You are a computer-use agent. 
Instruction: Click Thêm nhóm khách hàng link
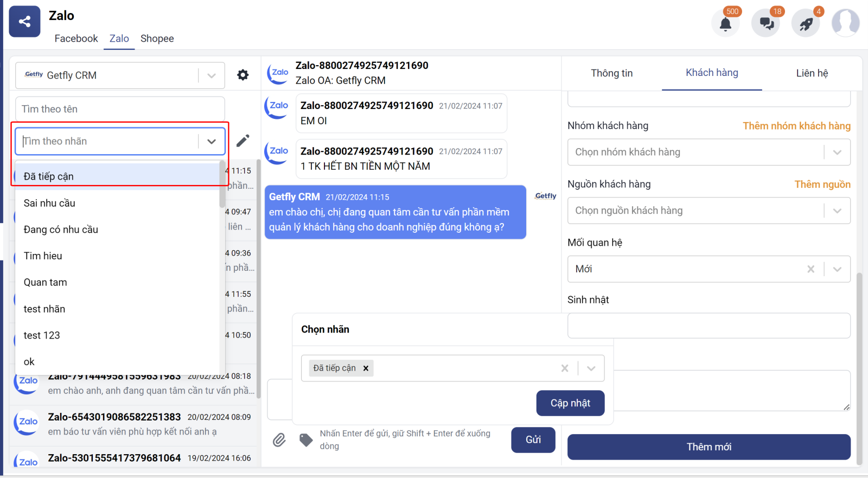[x=796, y=126]
